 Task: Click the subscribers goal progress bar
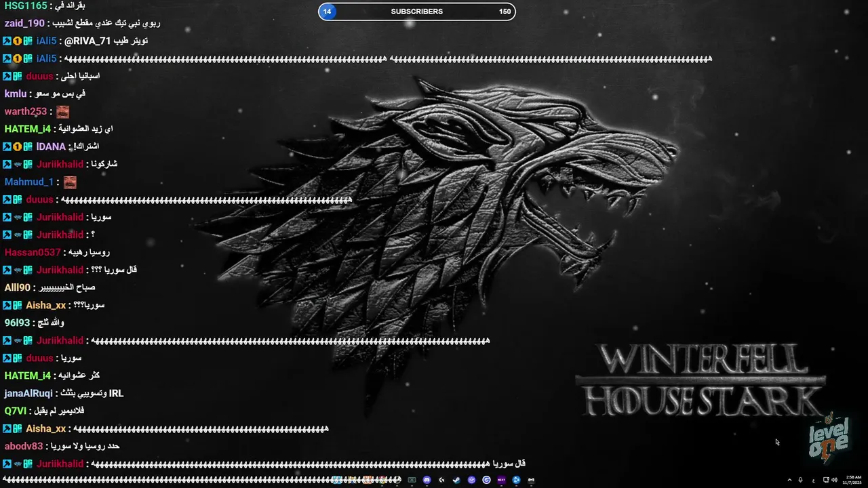click(x=417, y=12)
